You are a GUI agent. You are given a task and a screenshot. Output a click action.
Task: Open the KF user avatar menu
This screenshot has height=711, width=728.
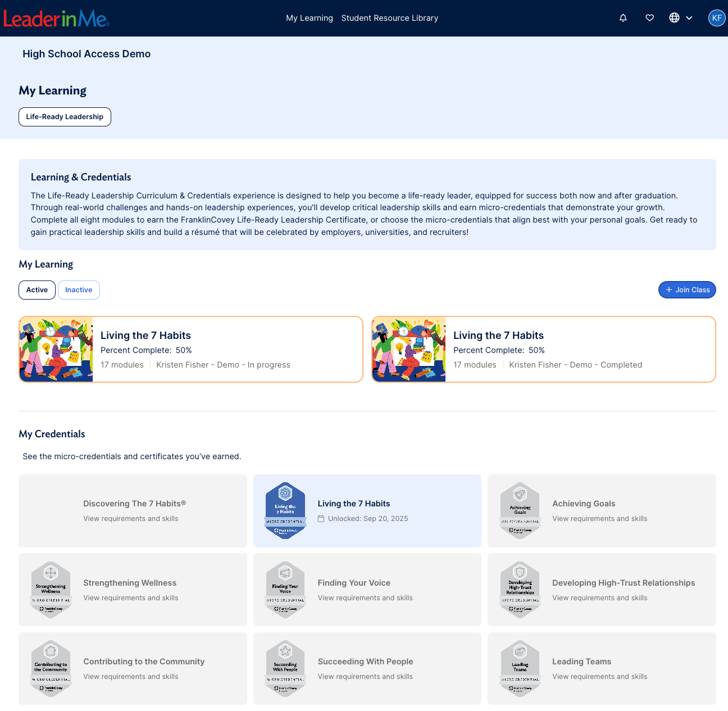point(717,18)
